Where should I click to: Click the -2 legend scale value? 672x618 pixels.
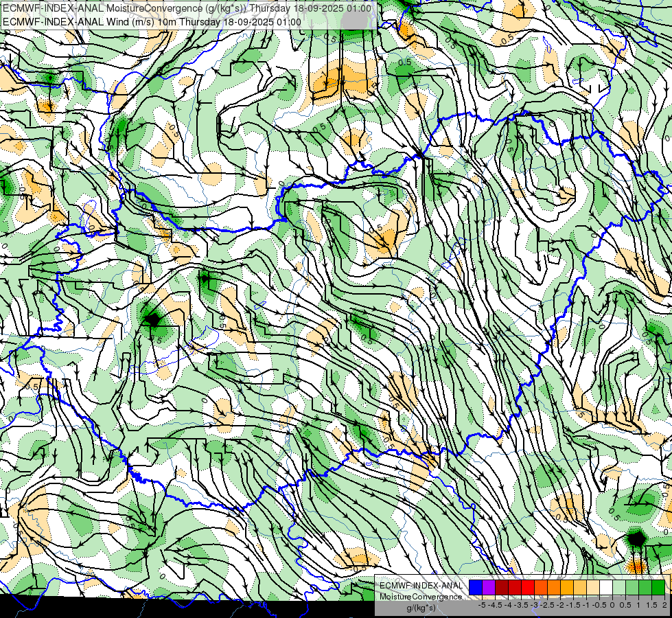[x=561, y=605]
